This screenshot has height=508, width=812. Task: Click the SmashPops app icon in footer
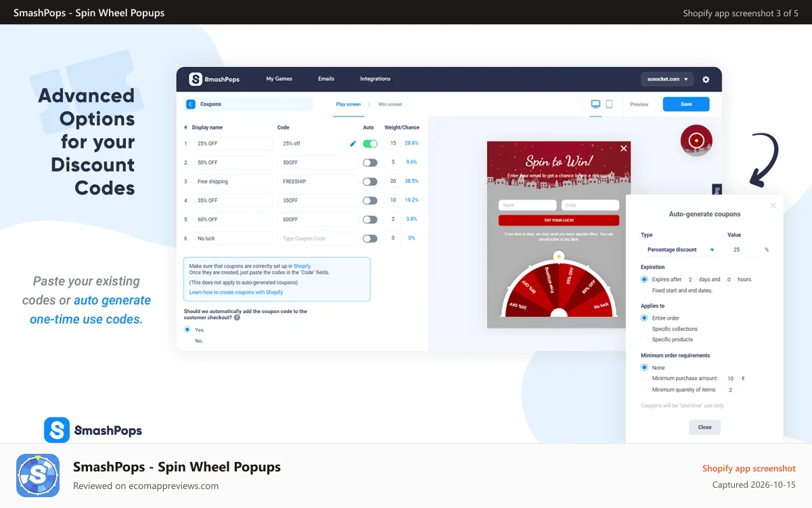click(x=38, y=475)
